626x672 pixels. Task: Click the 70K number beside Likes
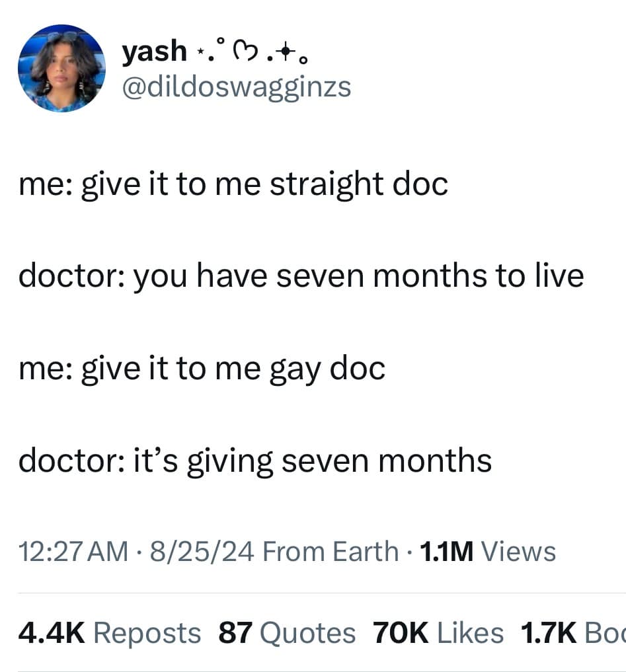[x=401, y=633]
